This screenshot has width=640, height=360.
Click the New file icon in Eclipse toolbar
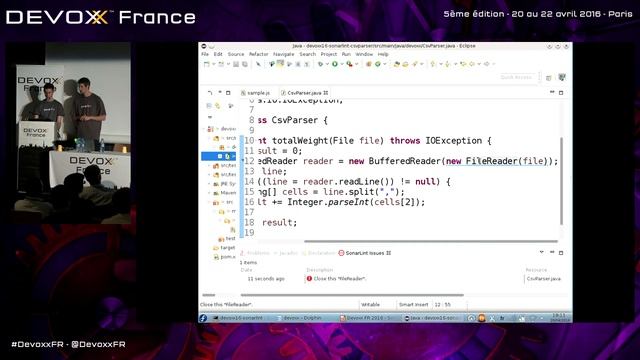click(206, 64)
